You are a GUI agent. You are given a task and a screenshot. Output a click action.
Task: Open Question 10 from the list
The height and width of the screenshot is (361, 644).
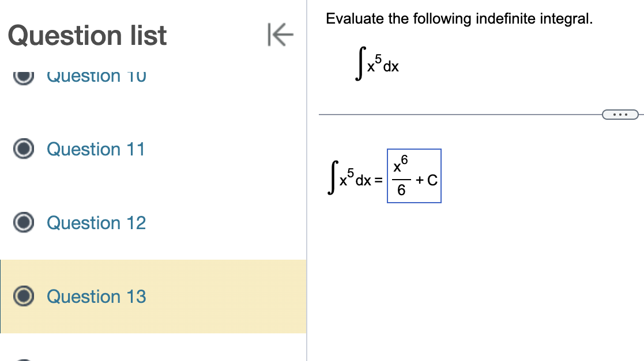pyautogui.click(x=96, y=75)
